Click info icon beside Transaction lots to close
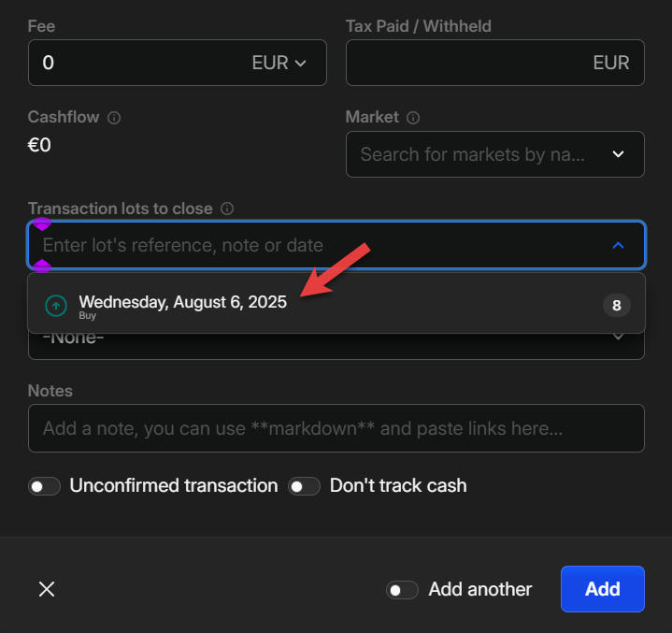Screen dimensions: 672x633 [x=227, y=209]
